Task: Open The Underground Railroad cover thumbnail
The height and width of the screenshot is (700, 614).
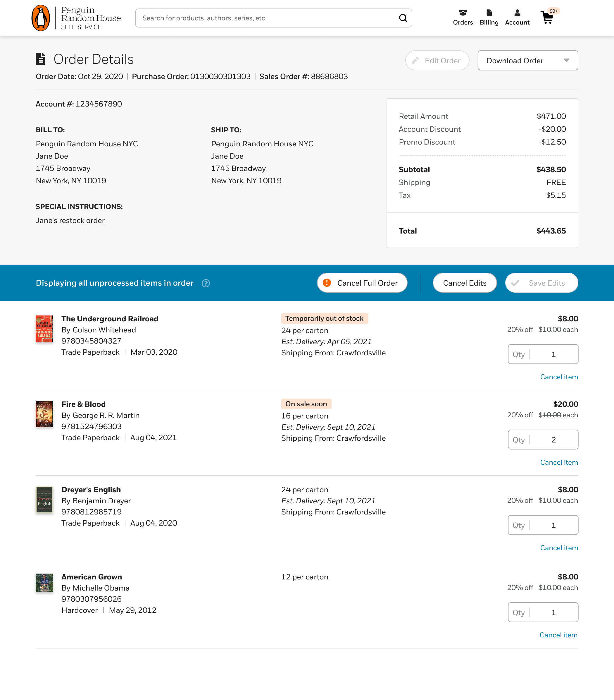Action: (44, 329)
